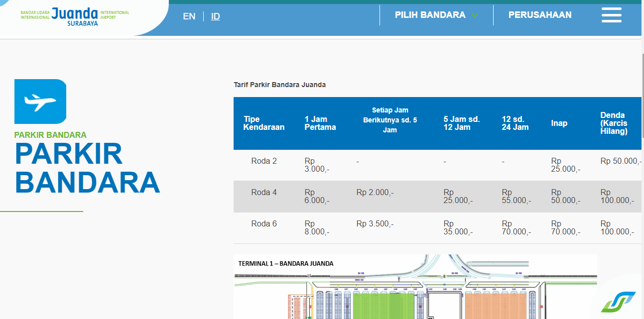Viewport: 644px width, 319px height.
Task: Switch language to EN
Action: pos(189,16)
